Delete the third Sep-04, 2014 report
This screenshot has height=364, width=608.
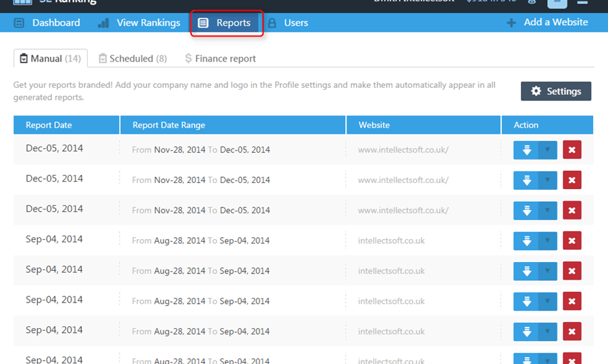tap(572, 301)
